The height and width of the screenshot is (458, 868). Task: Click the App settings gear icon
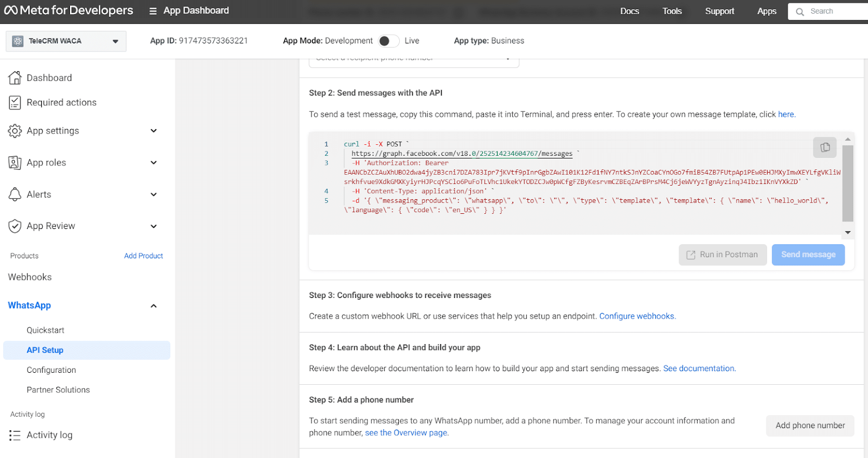click(x=15, y=131)
